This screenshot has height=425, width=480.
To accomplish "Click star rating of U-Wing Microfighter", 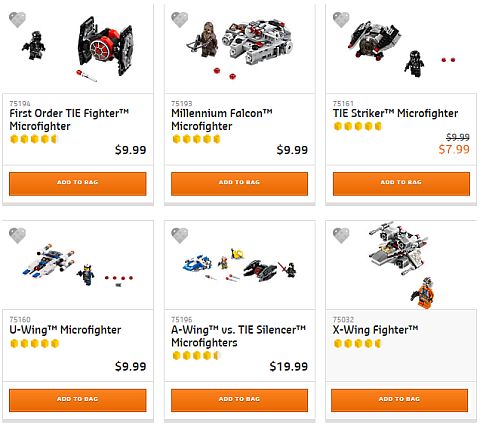I will click(x=35, y=343).
